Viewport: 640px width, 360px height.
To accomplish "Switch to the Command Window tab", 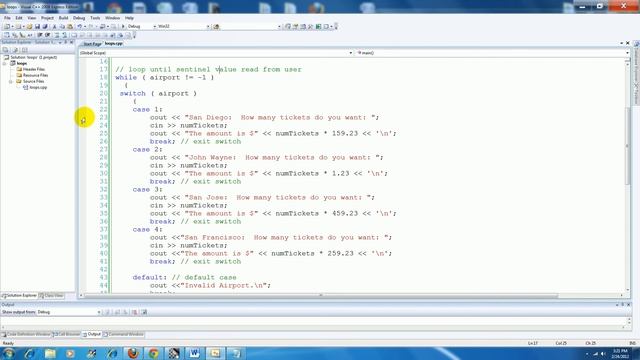I will pyautogui.click(x=123, y=334).
